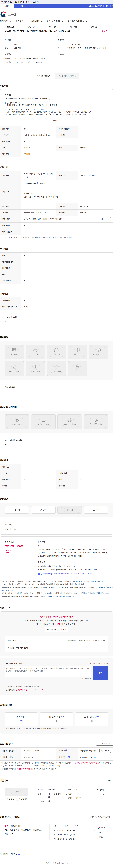This screenshot has width=113, height=868.
Task: Go to the 근무조건 section tab
Action: (x=31, y=27)
